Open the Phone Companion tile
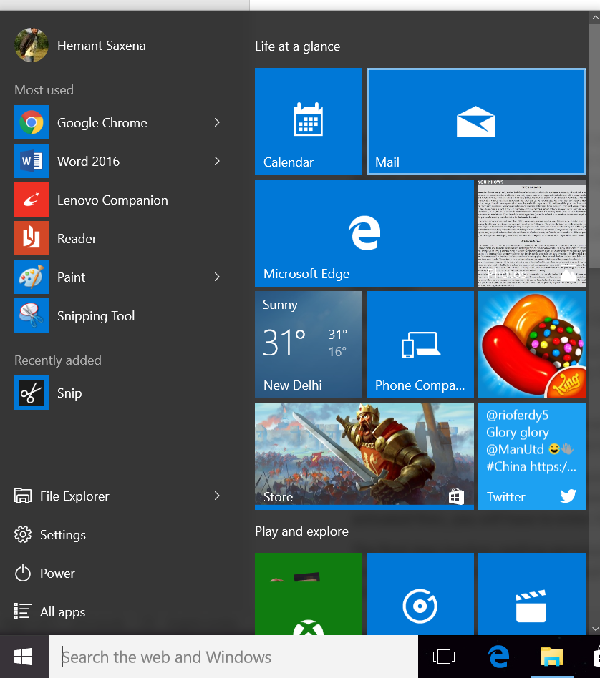This screenshot has width=600, height=678. click(x=420, y=344)
